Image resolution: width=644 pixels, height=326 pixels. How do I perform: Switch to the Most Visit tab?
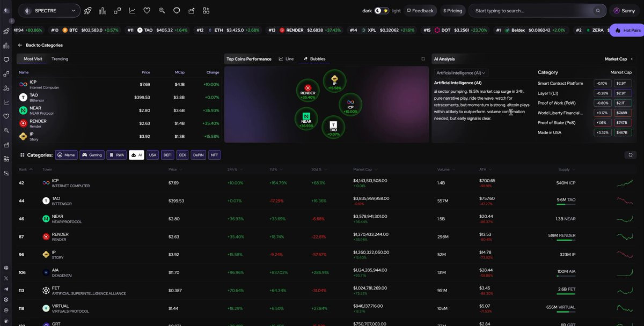point(33,59)
